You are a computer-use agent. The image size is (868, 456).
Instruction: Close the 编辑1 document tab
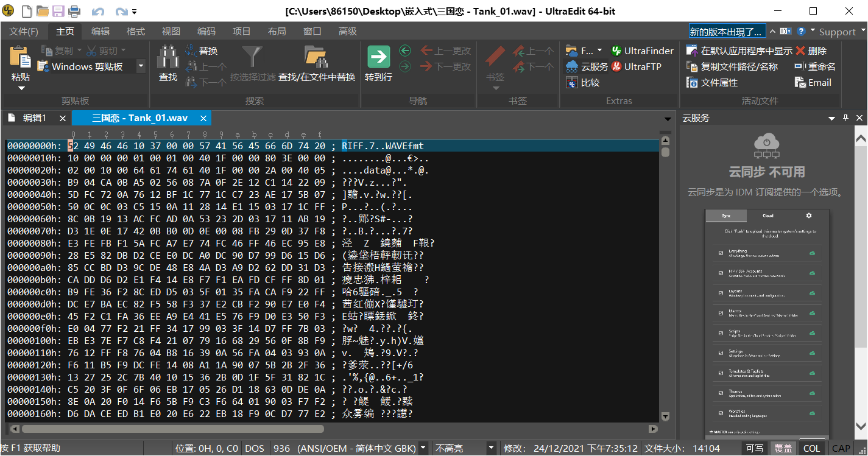[x=63, y=118]
